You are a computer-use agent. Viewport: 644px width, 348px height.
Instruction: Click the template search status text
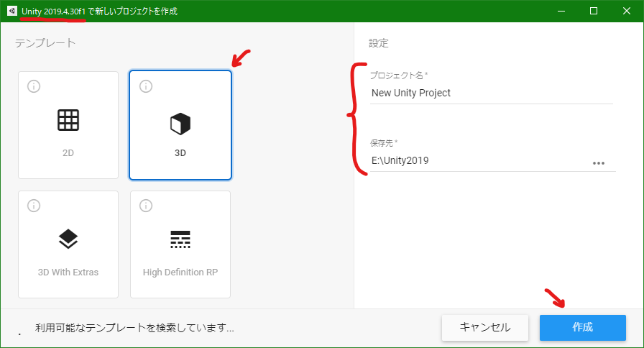coord(134,328)
